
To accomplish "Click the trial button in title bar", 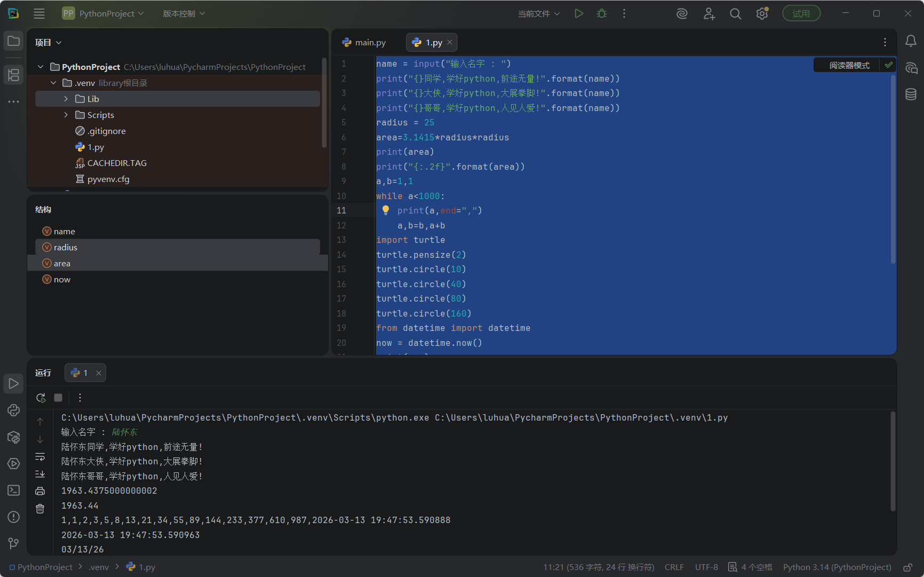I will 801,13.
